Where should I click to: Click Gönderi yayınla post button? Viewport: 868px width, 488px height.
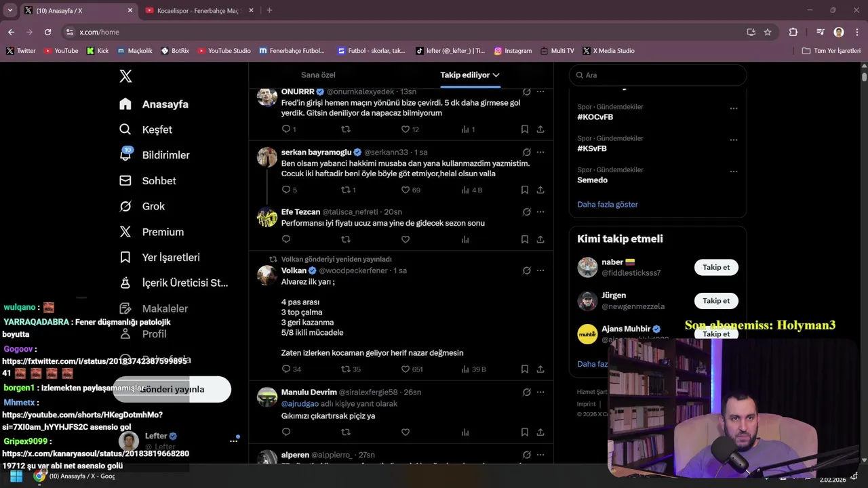pos(172,389)
